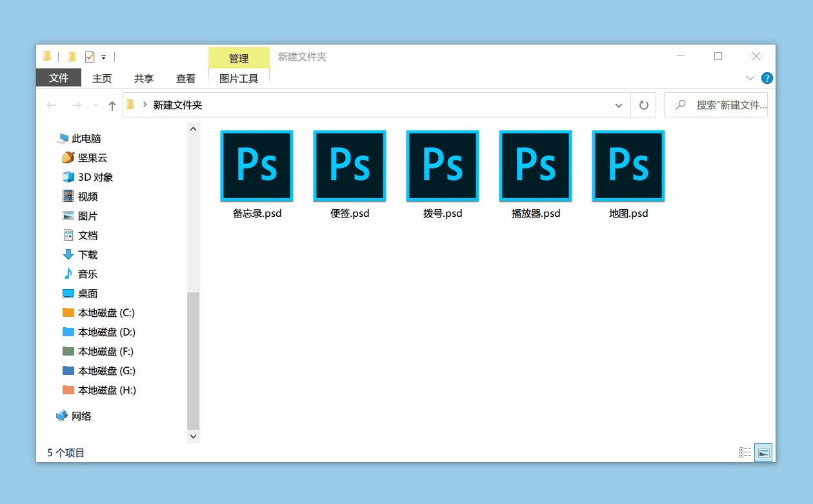Viewport: 813px width, 504px height.
Task: Open the 视频 folder in sidebar
Action: click(80, 197)
